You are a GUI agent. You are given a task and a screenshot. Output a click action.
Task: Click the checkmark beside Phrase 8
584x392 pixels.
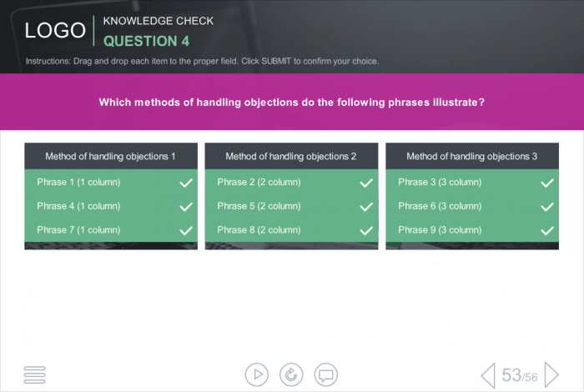point(366,230)
